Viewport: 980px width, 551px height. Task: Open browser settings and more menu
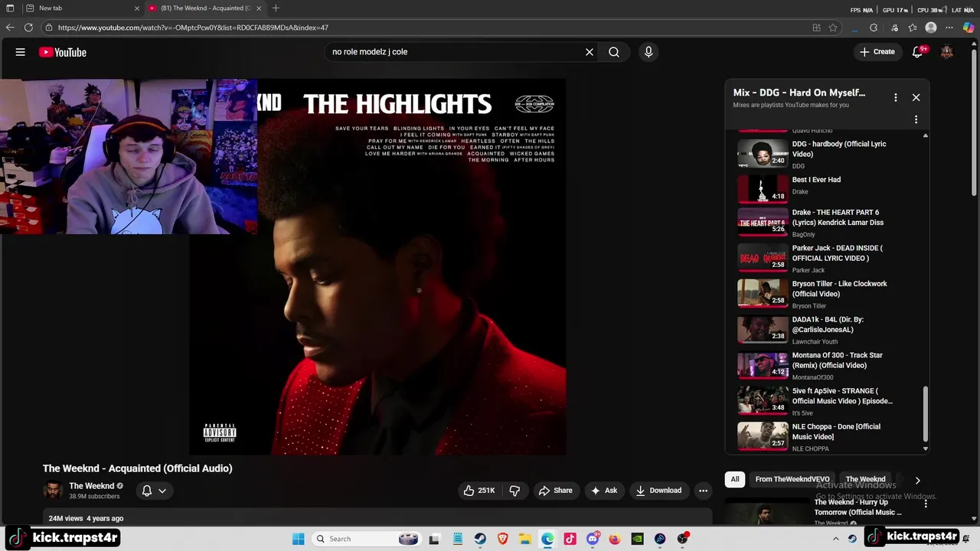coord(950,28)
